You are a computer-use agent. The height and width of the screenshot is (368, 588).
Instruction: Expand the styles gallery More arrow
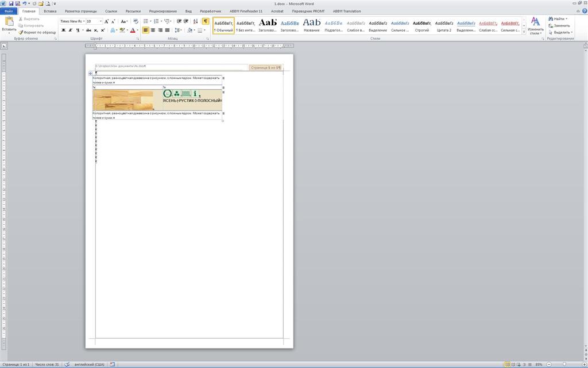(524, 32)
